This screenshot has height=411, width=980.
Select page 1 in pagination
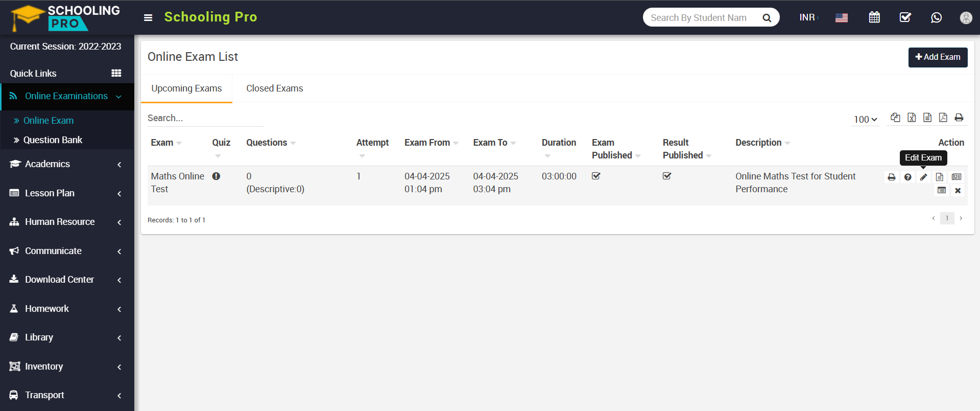(x=947, y=218)
